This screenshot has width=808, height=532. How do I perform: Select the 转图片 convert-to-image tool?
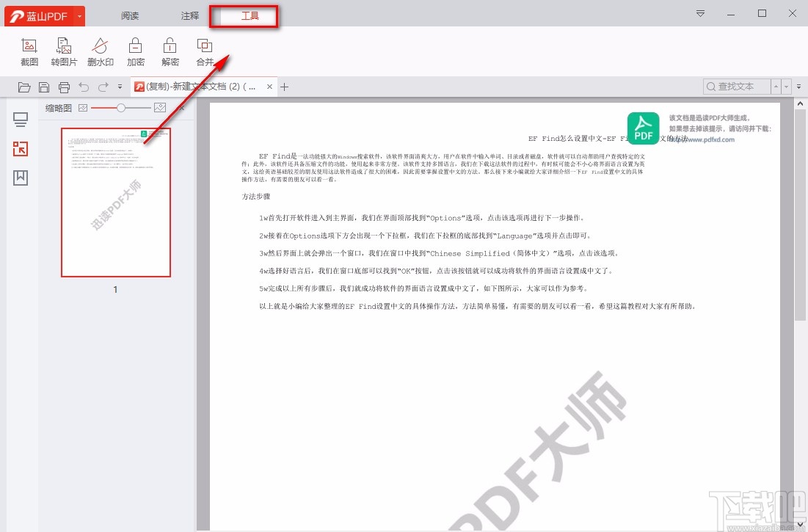coord(64,52)
